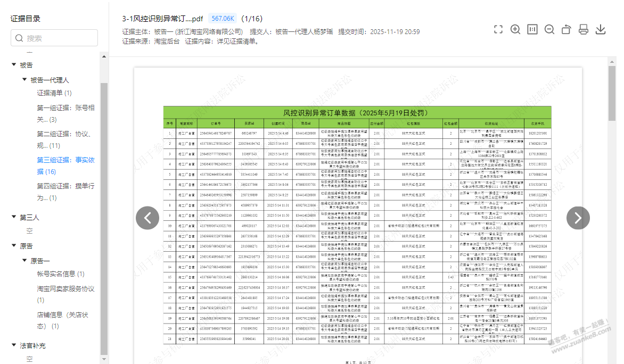Viewport: 624px width, 364px height.
Task: Reset document to 1:1 actual size
Action: click(532, 29)
